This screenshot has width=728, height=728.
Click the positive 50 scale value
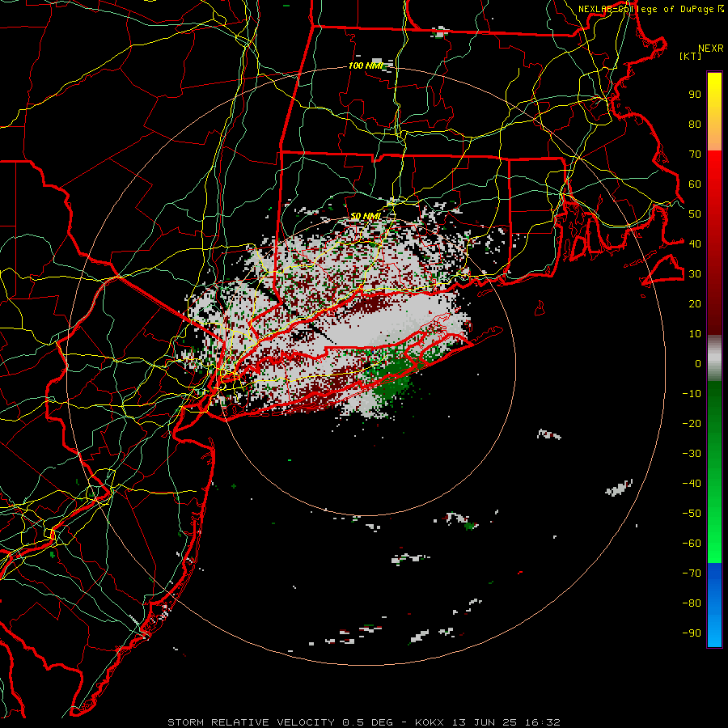[x=695, y=214]
